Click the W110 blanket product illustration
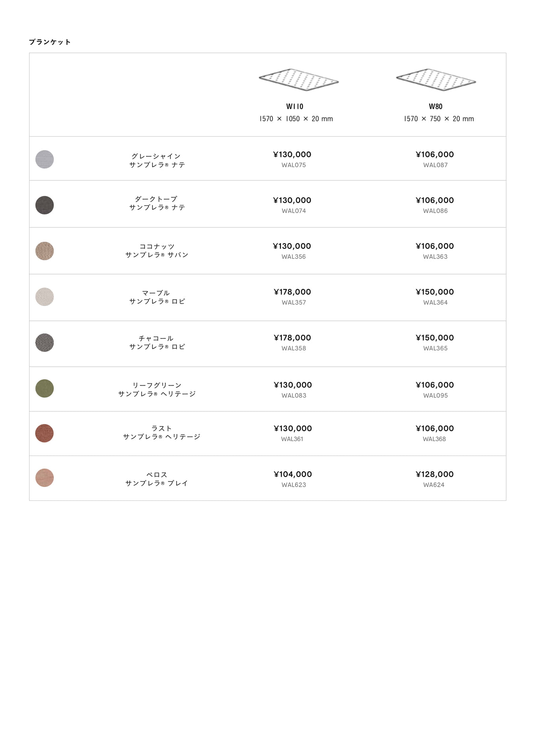Viewport: 535px width, 756px height. click(x=299, y=80)
